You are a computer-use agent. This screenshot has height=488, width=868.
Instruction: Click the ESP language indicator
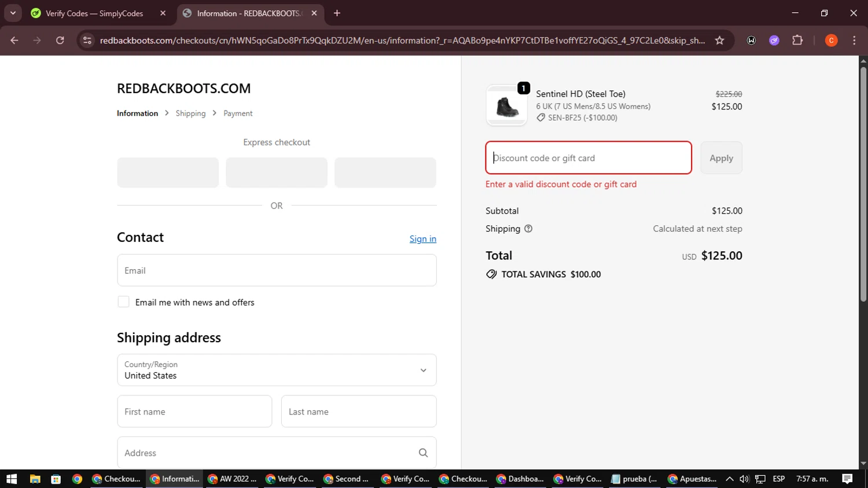779,479
